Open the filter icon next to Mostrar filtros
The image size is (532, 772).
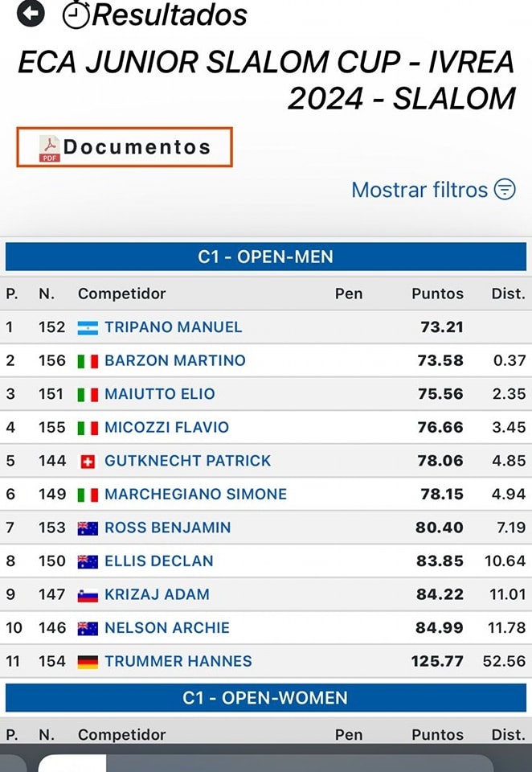(x=505, y=189)
